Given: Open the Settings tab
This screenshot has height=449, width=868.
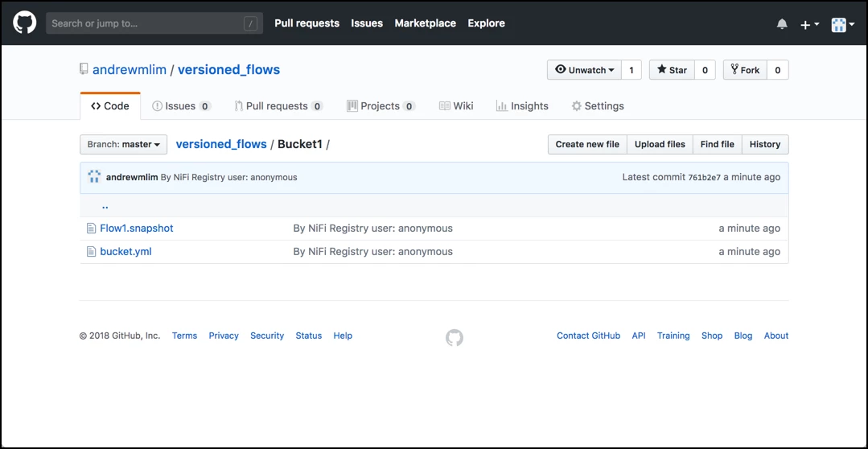Looking at the screenshot, I should click(598, 105).
